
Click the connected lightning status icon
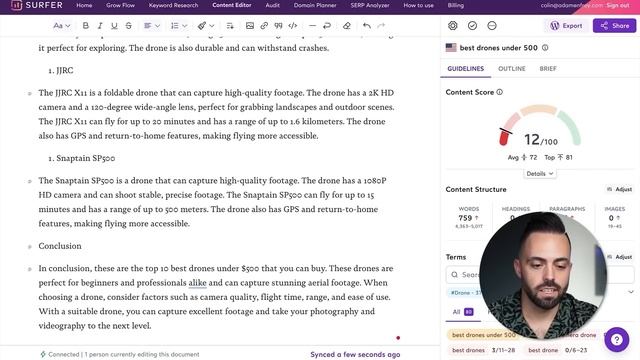[x=42, y=354]
